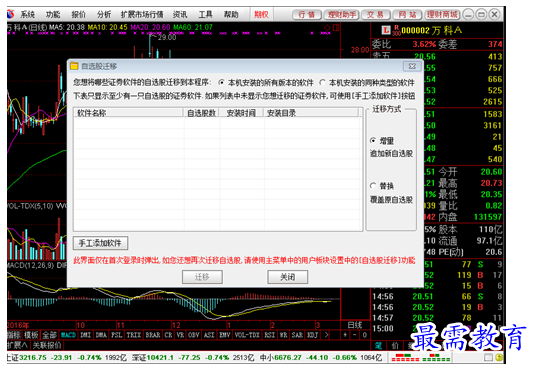Sort by 安装时间 column header

241,113
